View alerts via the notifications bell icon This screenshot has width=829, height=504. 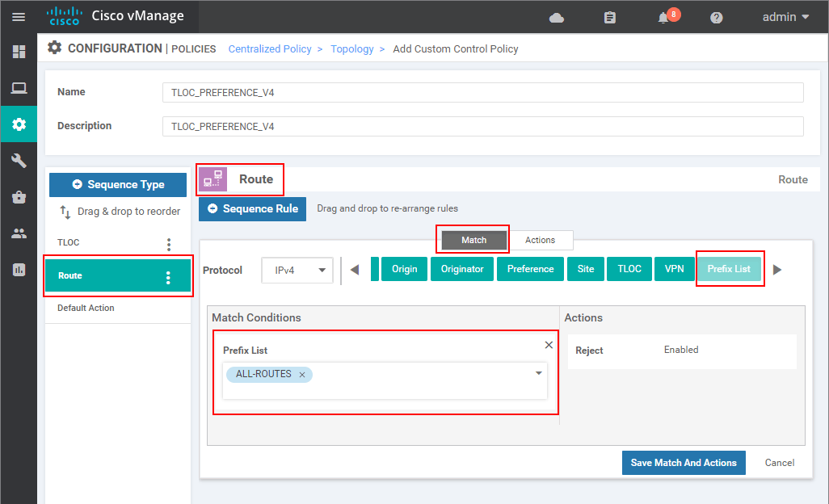(663, 16)
